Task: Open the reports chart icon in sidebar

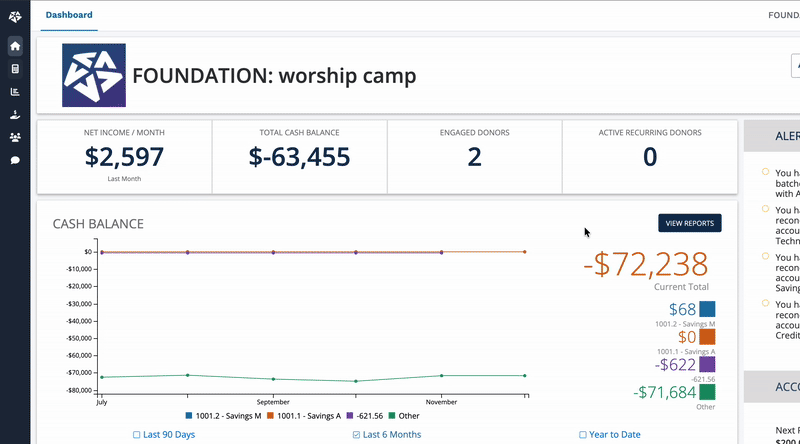Action: pos(15,92)
